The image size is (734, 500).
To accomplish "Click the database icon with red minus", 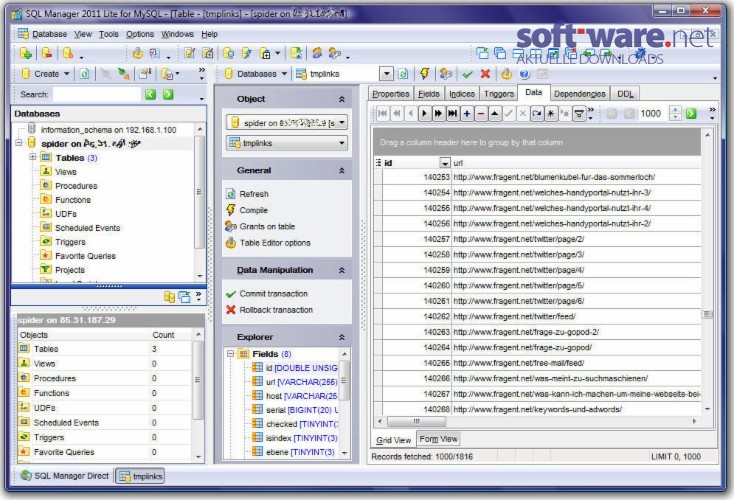I will [47, 53].
